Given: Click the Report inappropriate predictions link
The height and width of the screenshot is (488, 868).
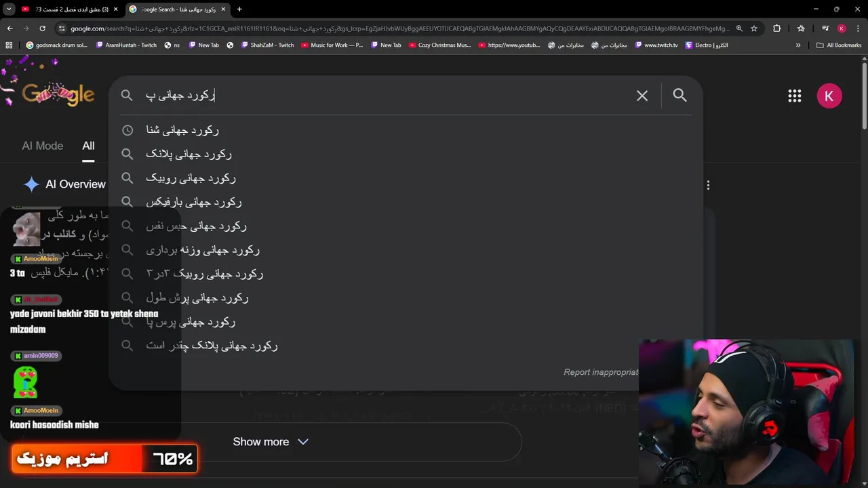Looking at the screenshot, I should [600, 372].
